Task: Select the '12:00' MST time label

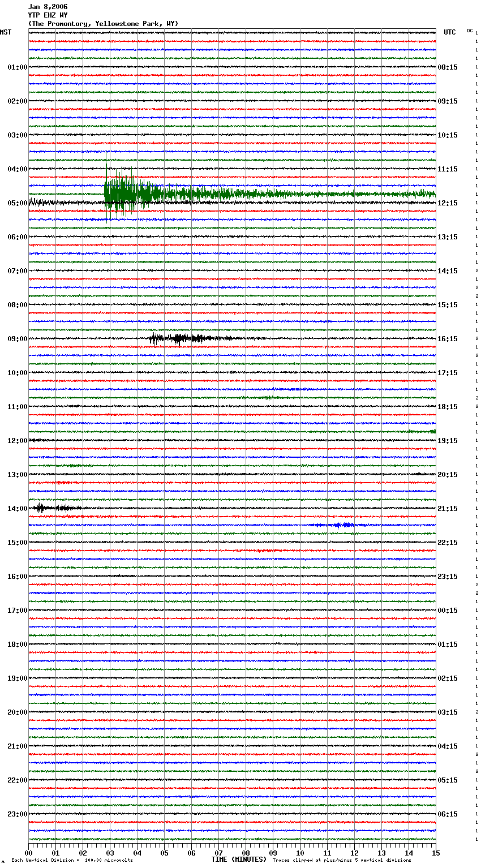Action: [17, 441]
